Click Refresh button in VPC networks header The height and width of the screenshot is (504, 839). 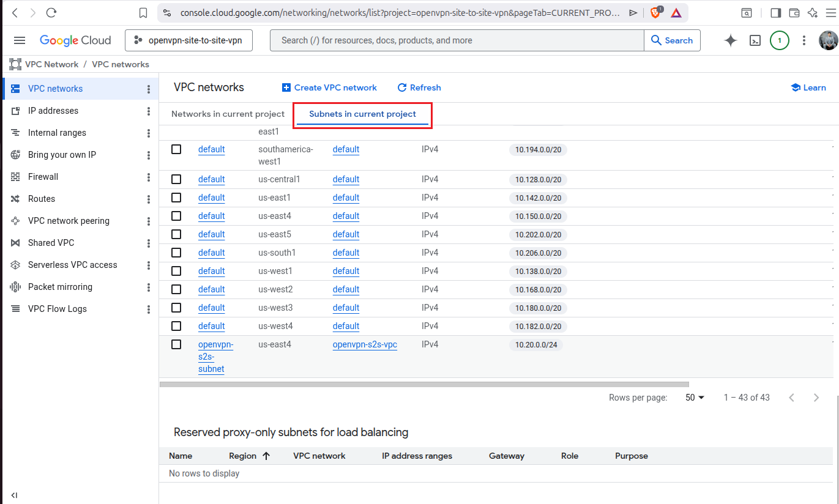click(x=419, y=87)
